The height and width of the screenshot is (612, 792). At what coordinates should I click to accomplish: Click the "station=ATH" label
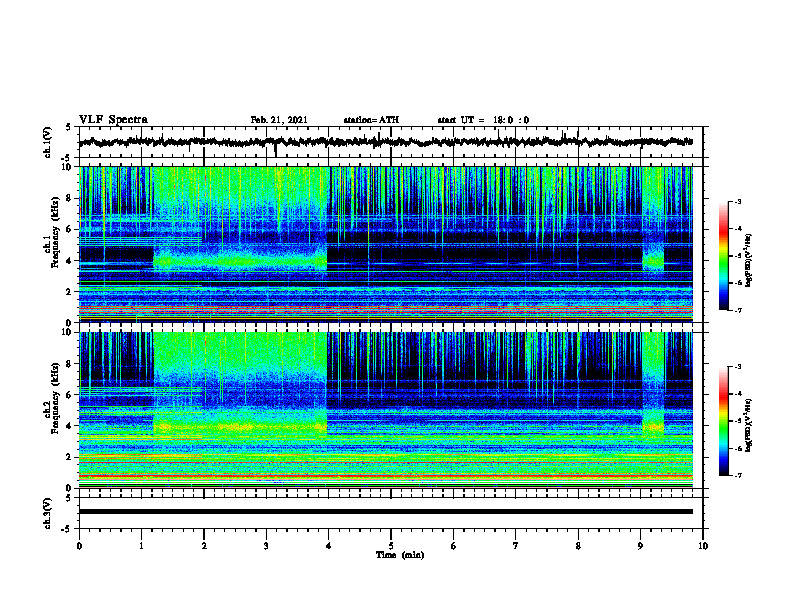[371, 120]
